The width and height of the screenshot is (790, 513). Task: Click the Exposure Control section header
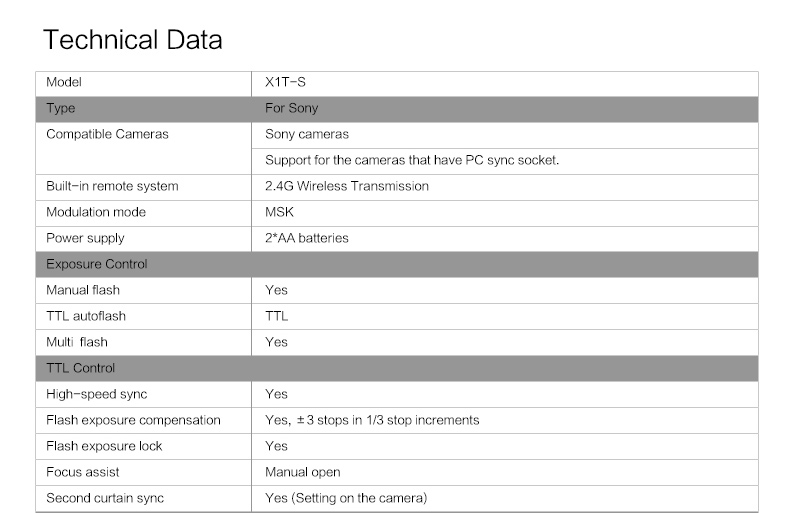(x=97, y=264)
